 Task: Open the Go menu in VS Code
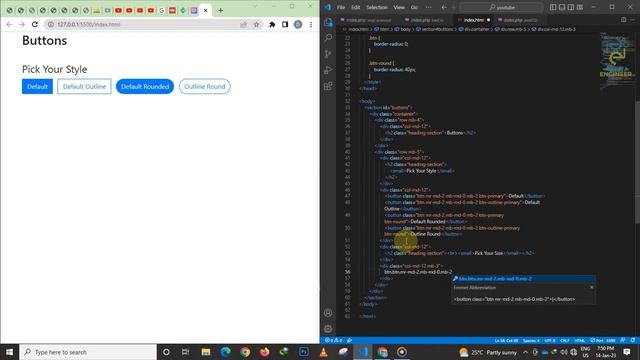click(x=414, y=7)
